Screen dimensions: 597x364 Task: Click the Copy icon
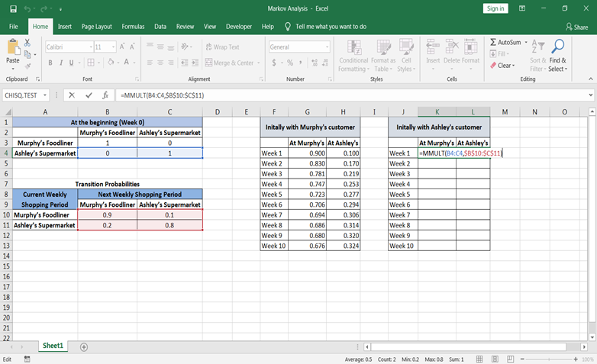(27, 54)
